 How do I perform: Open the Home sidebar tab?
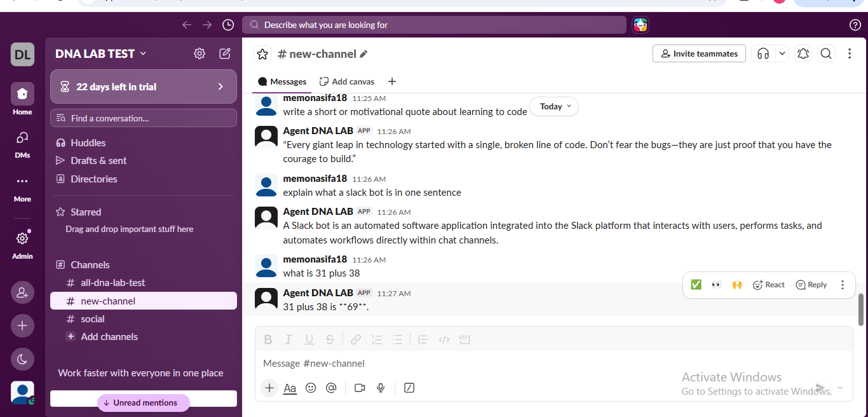pyautogui.click(x=22, y=100)
